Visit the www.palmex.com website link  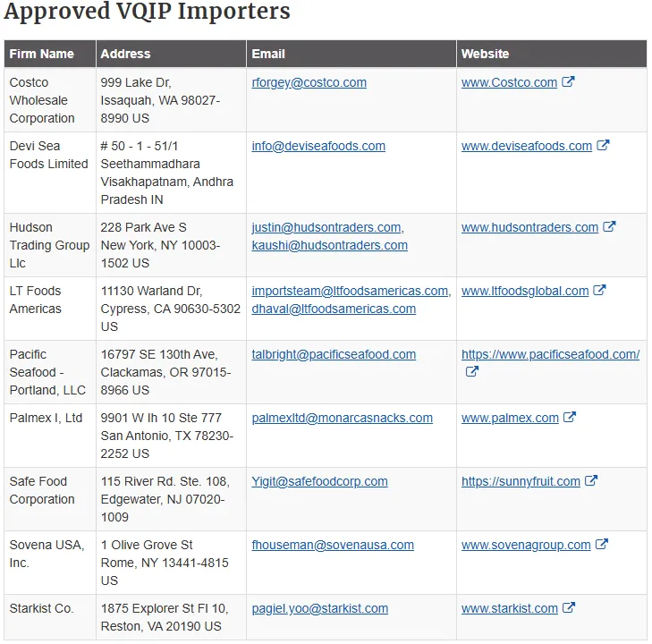[510, 418]
